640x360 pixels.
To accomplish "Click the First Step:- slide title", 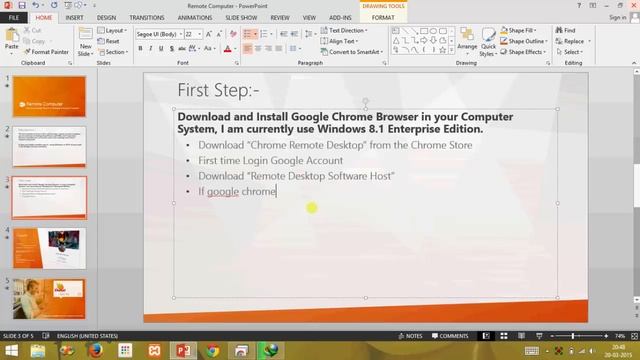I will (218, 90).
